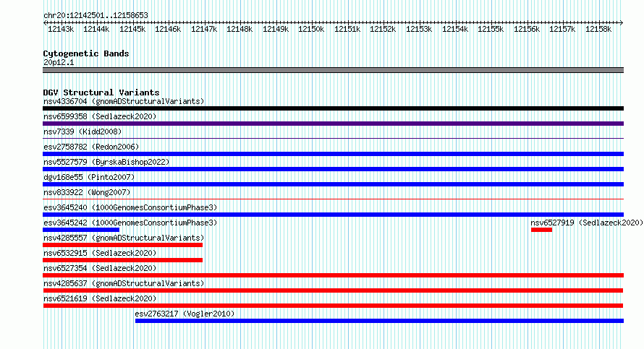Click the blue nsv5527579 variant bar
The width and height of the screenshot is (644, 349).
333,169
